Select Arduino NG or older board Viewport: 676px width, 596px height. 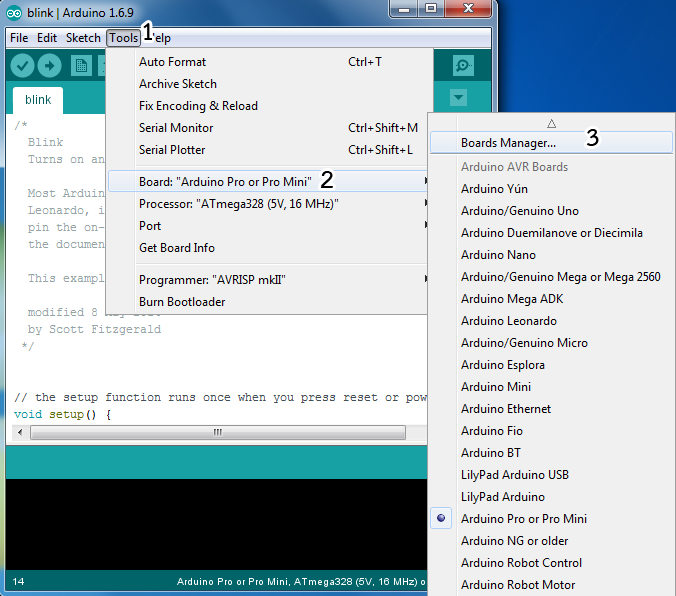click(x=551, y=541)
